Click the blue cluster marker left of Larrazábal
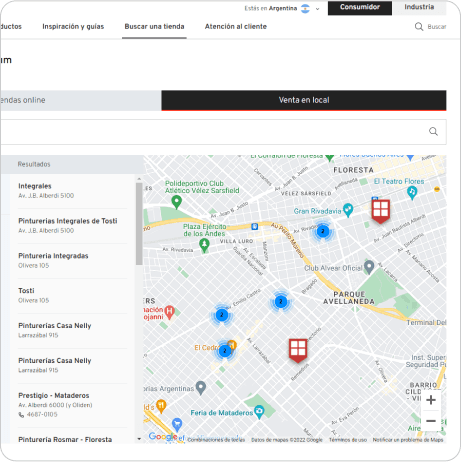This screenshot has height=462, width=461. tap(222, 315)
